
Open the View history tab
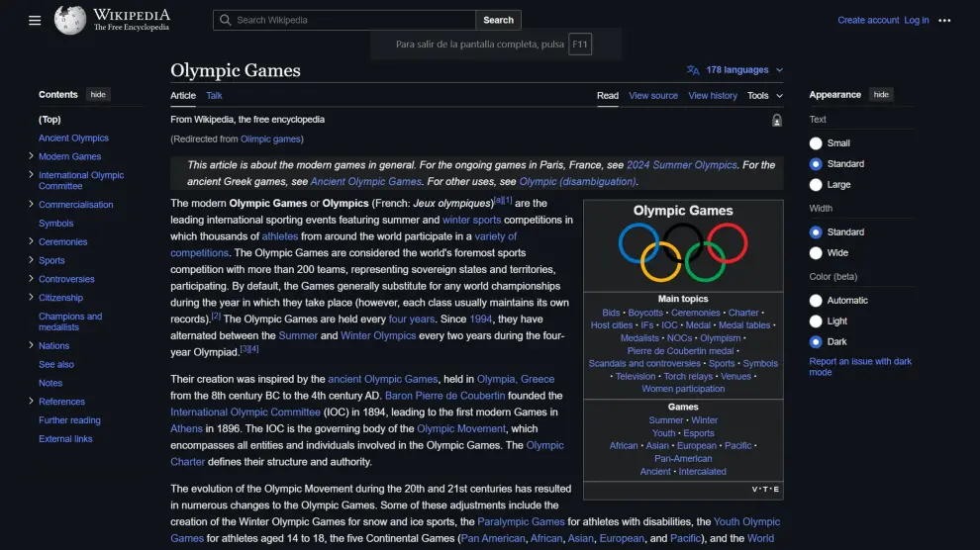(x=713, y=96)
